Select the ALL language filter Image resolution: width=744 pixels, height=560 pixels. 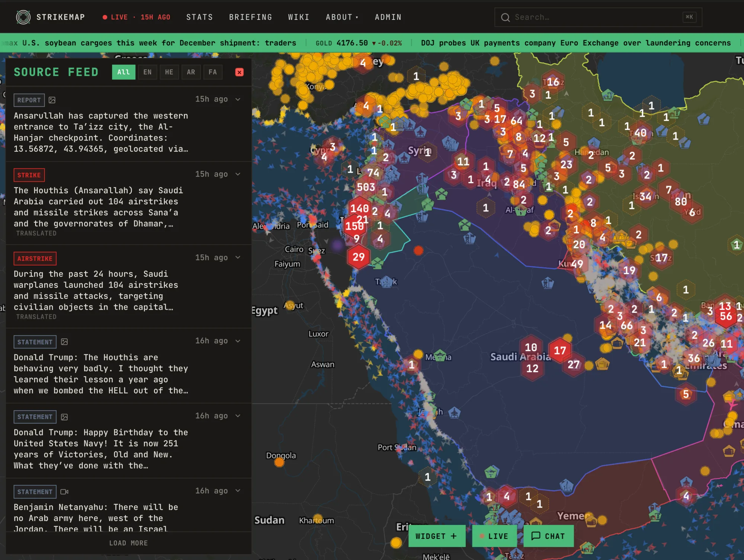tap(124, 72)
